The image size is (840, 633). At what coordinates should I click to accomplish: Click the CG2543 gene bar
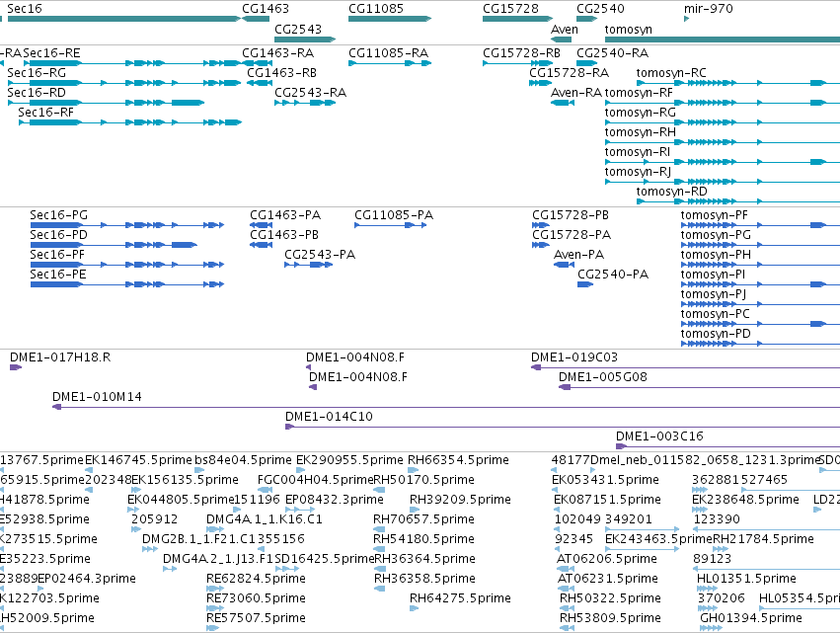305,40
